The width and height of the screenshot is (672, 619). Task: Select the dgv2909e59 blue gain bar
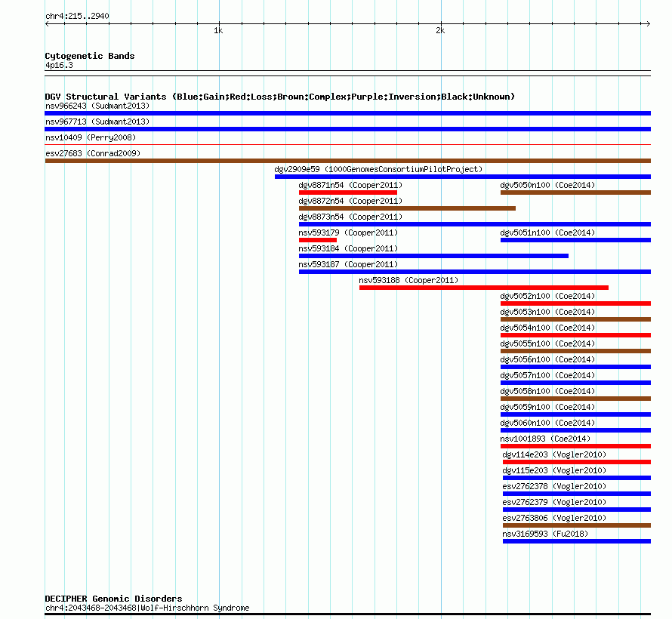point(463,177)
